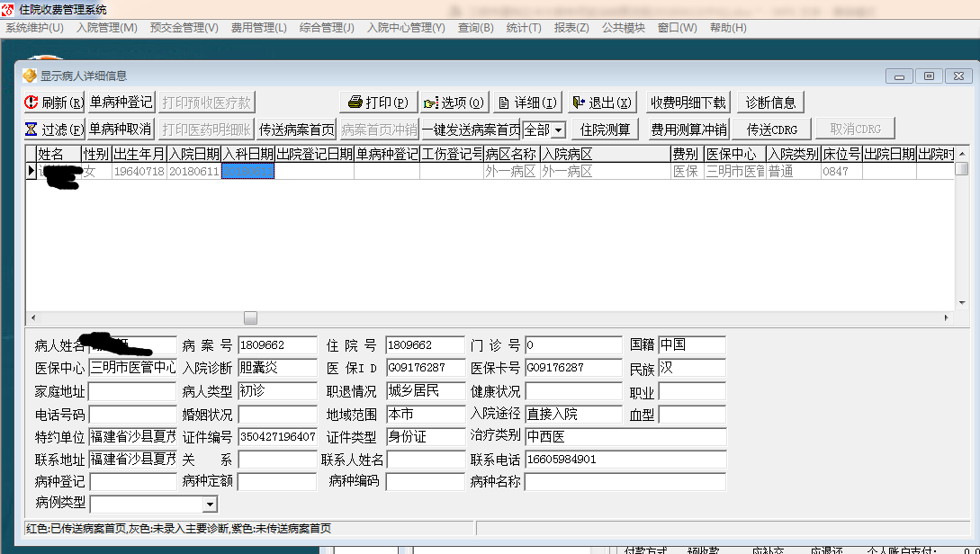The height and width of the screenshot is (554, 980).
Task: Click the 出生年月 cell 19640718
Action: point(139,171)
